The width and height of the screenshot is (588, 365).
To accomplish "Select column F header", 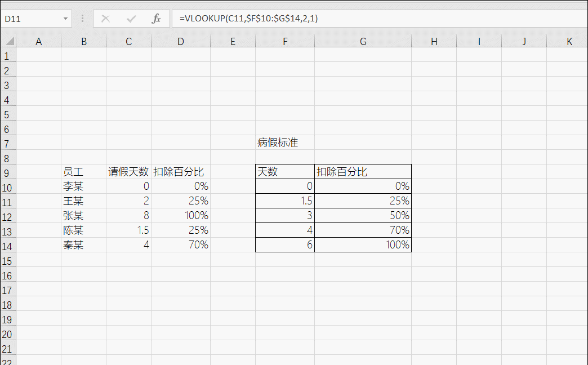I will pos(285,41).
